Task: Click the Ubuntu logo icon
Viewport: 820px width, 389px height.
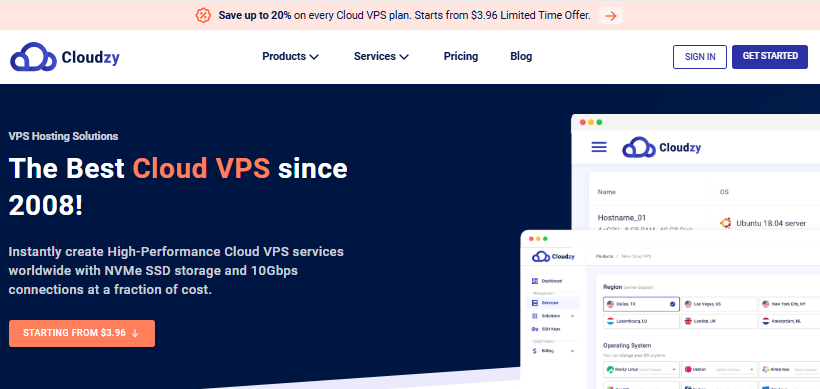Action: click(x=725, y=223)
